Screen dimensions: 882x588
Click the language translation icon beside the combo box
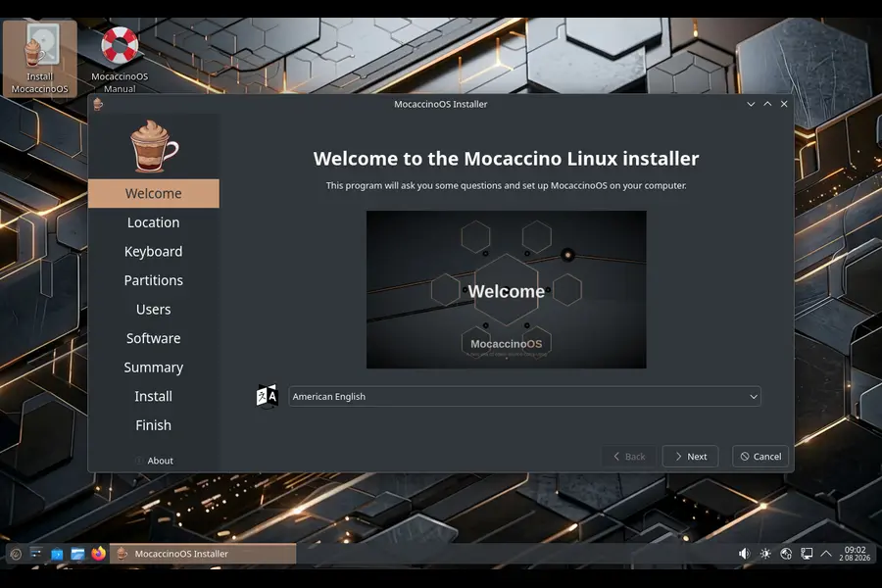tap(268, 396)
